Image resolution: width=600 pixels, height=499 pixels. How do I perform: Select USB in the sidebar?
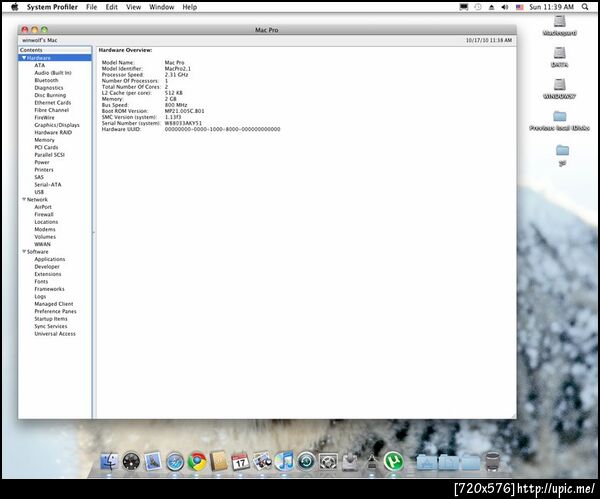39,192
